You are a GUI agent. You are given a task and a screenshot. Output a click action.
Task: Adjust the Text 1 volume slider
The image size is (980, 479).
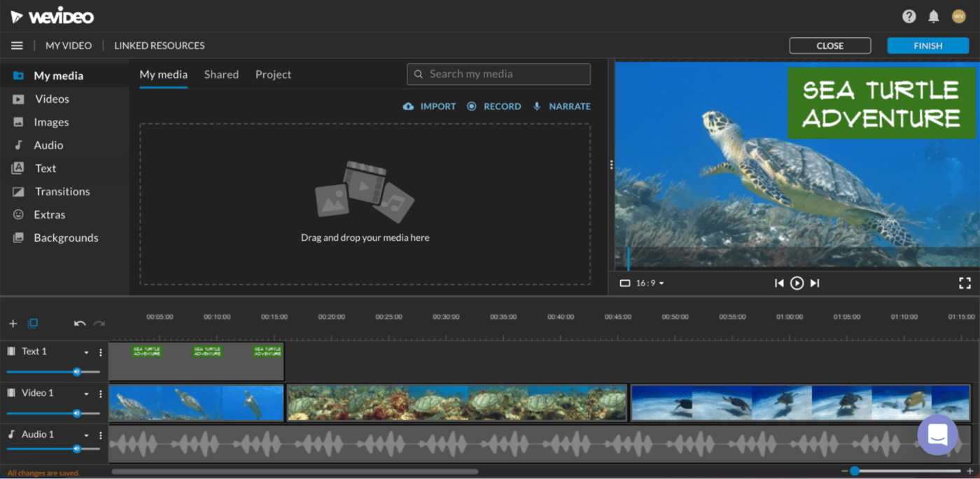(53, 372)
